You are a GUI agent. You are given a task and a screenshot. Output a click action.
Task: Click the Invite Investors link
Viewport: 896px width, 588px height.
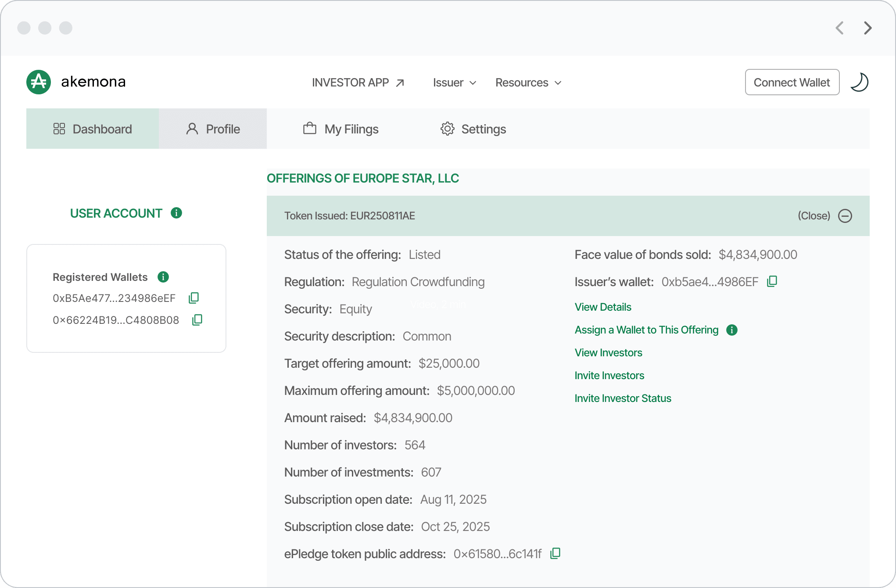(x=609, y=376)
